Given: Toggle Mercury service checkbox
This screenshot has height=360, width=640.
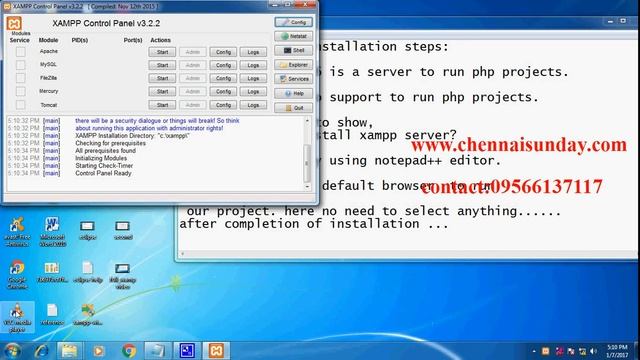Looking at the screenshot, I should coord(20,91).
